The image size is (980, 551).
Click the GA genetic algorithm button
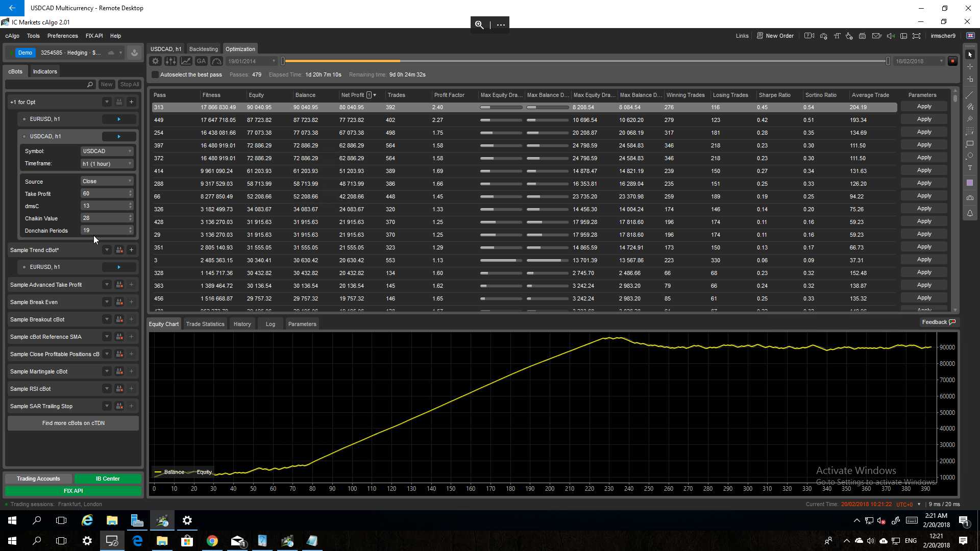pos(201,61)
